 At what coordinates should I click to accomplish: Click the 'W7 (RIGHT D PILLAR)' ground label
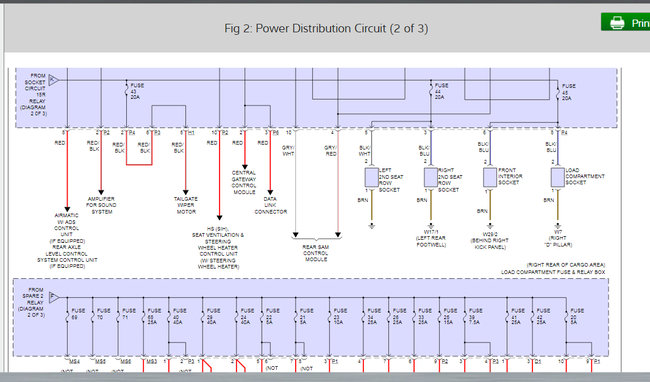tap(558, 238)
